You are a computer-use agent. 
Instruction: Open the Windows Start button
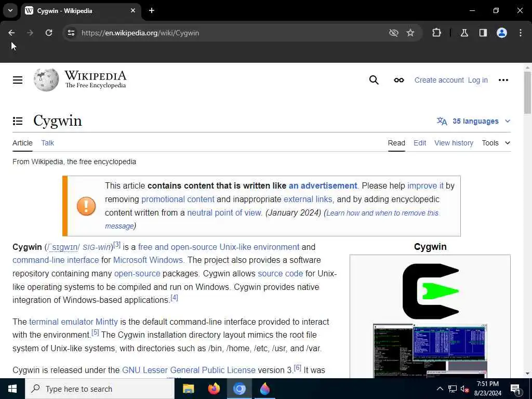click(12, 389)
